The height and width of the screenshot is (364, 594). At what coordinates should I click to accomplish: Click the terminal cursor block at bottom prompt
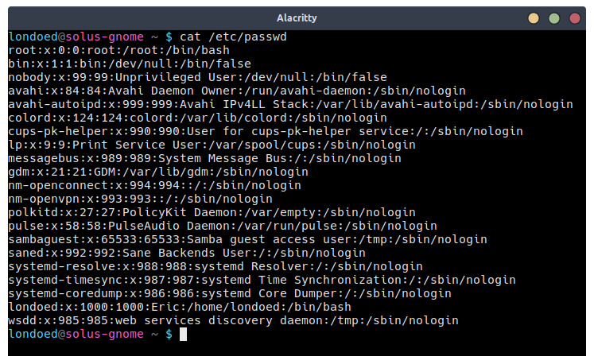183,335
